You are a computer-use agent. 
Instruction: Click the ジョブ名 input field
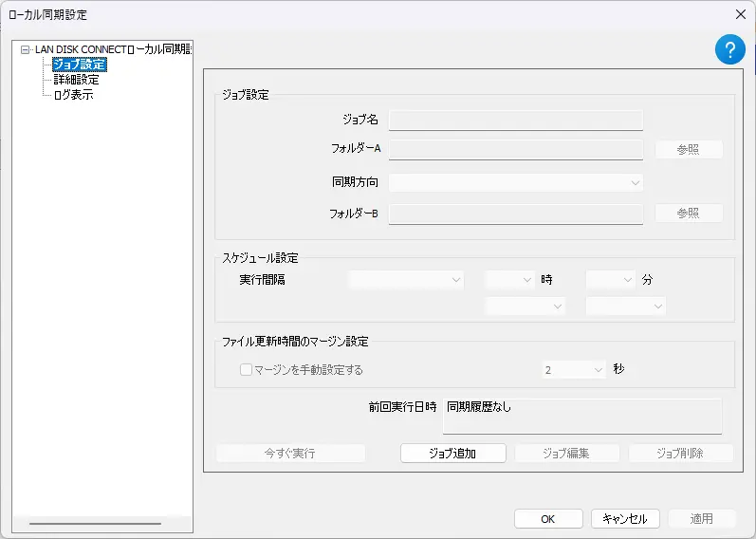pos(516,121)
